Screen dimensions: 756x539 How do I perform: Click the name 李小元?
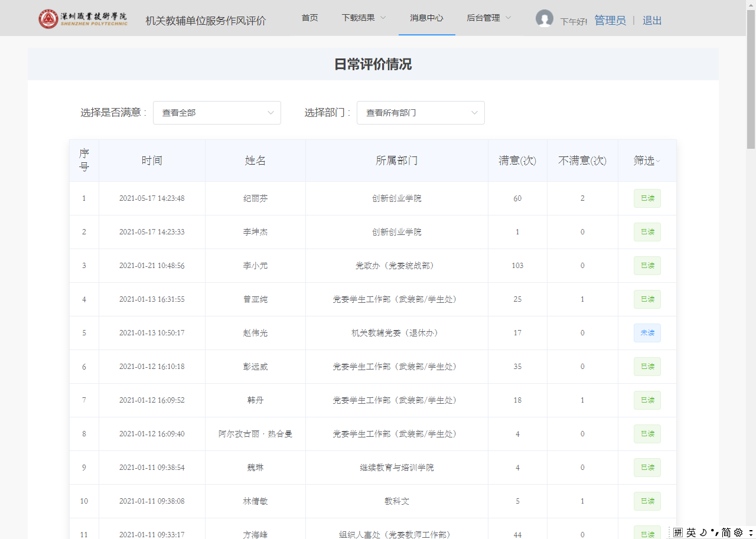point(255,266)
